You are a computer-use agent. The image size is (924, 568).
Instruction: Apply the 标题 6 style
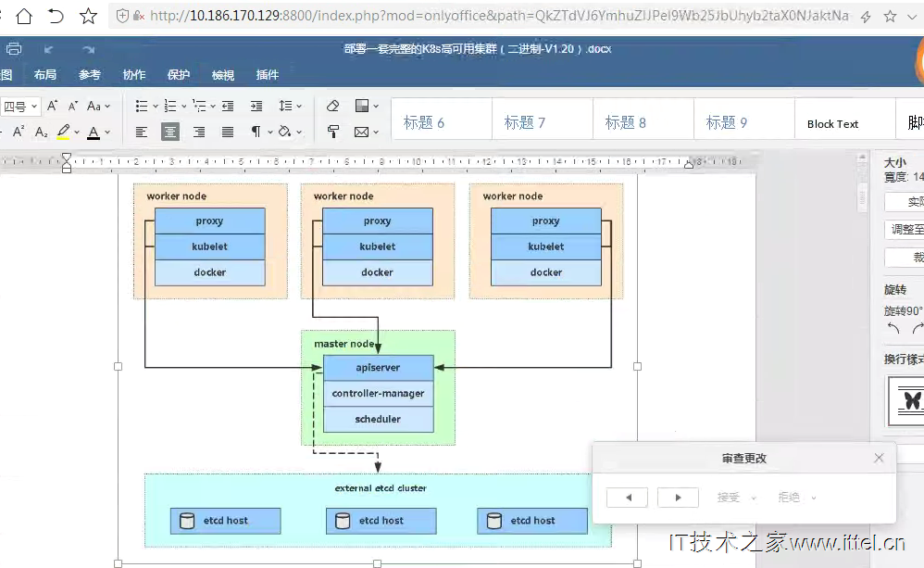pyautogui.click(x=442, y=119)
